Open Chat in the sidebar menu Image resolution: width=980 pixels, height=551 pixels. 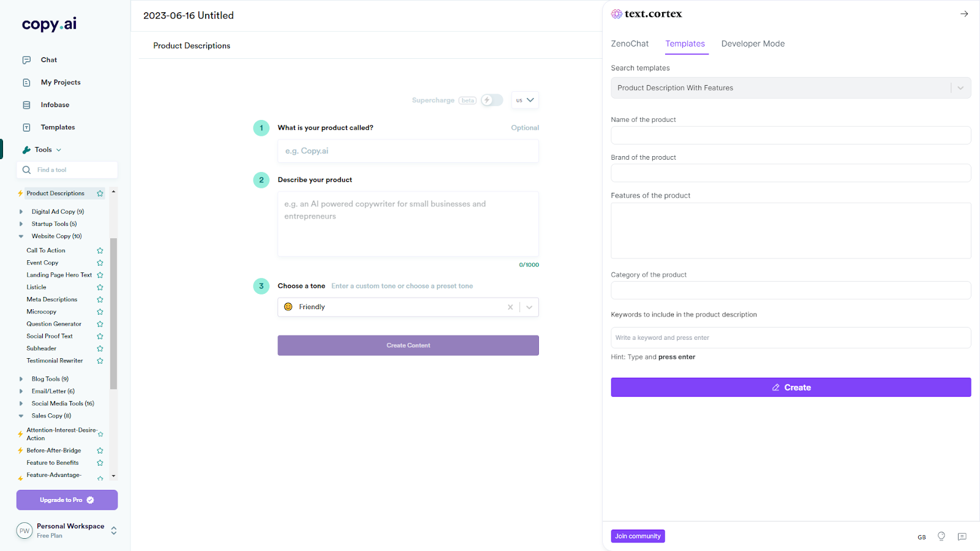pyautogui.click(x=49, y=60)
